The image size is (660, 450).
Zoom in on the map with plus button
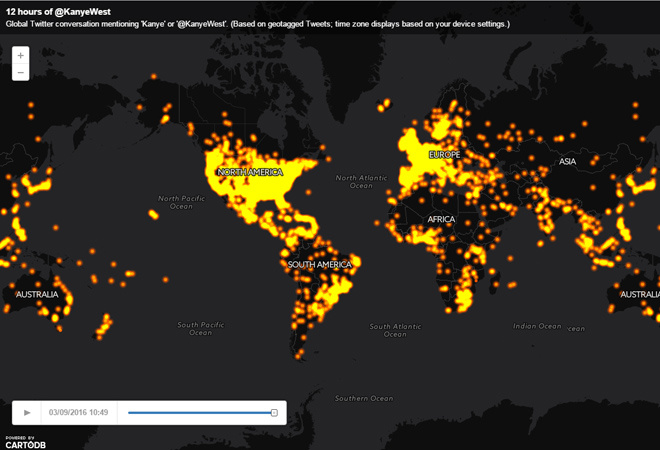tap(20, 55)
